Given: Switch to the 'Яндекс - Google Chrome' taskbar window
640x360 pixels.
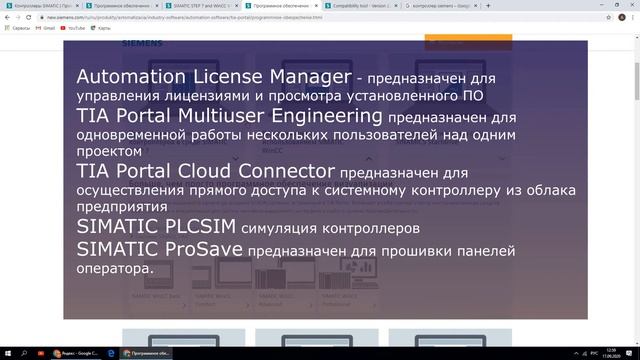Looking at the screenshot, I should pos(76,353).
